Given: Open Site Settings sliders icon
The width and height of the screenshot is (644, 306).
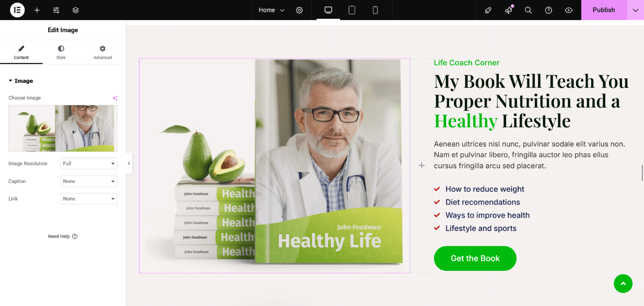Looking at the screenshot, I should pyautogui.click(x=56, y=10).
